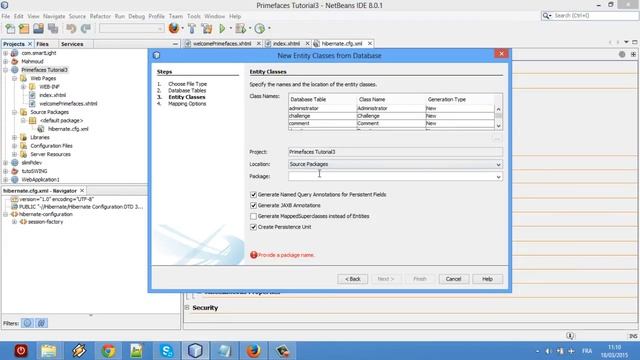Select the administrator table row
The height and width of the screenshot is (360, 640).
(x=391, y=109)
